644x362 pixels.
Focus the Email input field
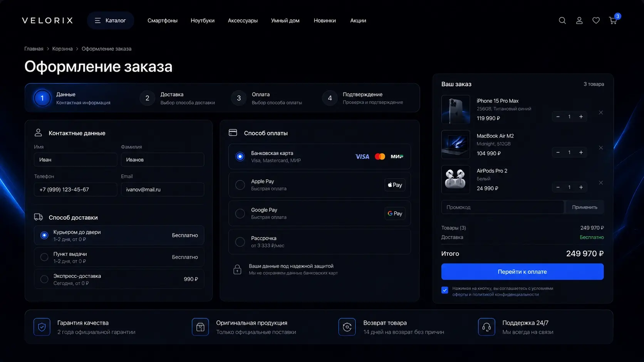[163, 189]
